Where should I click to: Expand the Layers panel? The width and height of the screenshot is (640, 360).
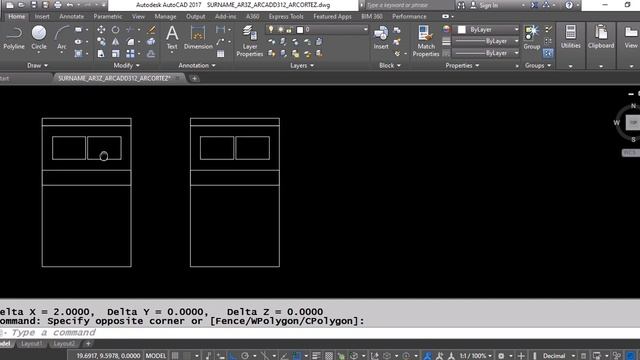pos(302,65)
